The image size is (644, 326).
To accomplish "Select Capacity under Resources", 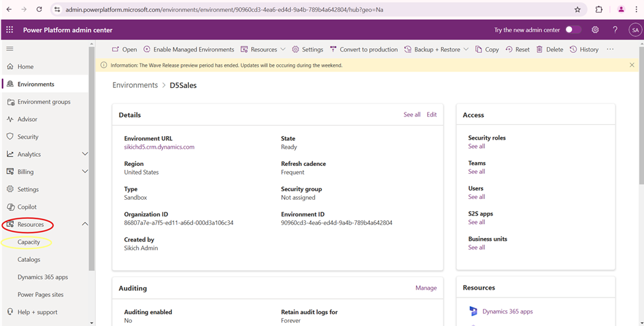I will pyautogui.click(x=29, y=242).
